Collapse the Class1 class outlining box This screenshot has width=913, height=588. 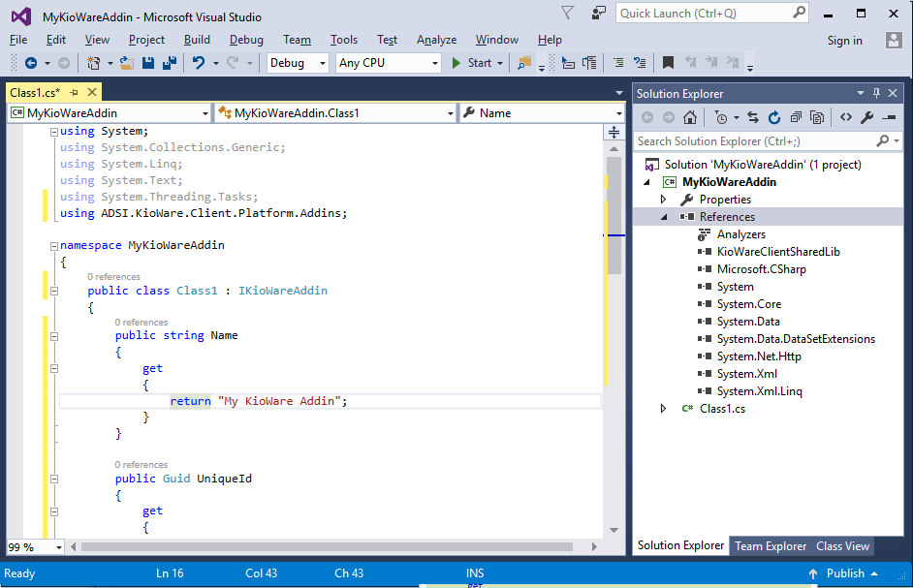tap(54, 291)
